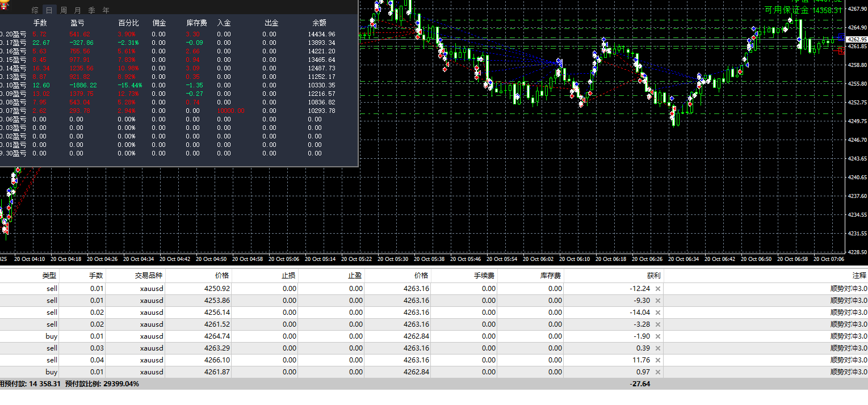Click the 交易品种 column header
The image size is (868, 405).
tap(148, 276)
